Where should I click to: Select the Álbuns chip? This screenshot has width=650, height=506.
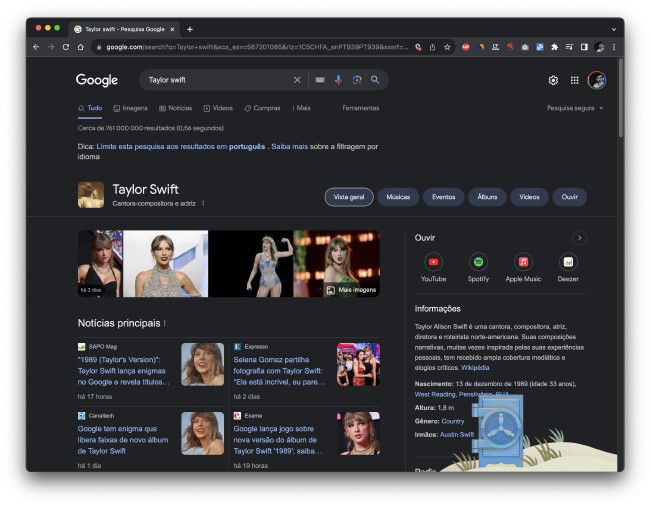[x=487, y=197]
